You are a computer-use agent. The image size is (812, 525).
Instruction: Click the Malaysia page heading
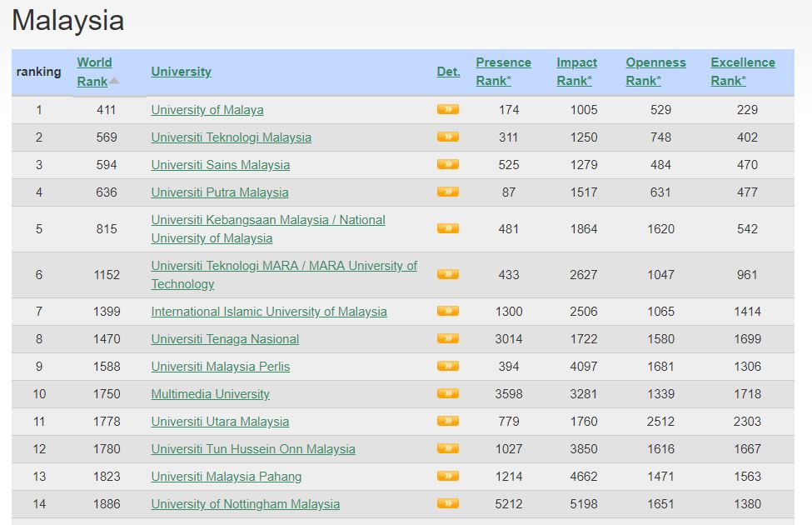(x=67, y=21)
